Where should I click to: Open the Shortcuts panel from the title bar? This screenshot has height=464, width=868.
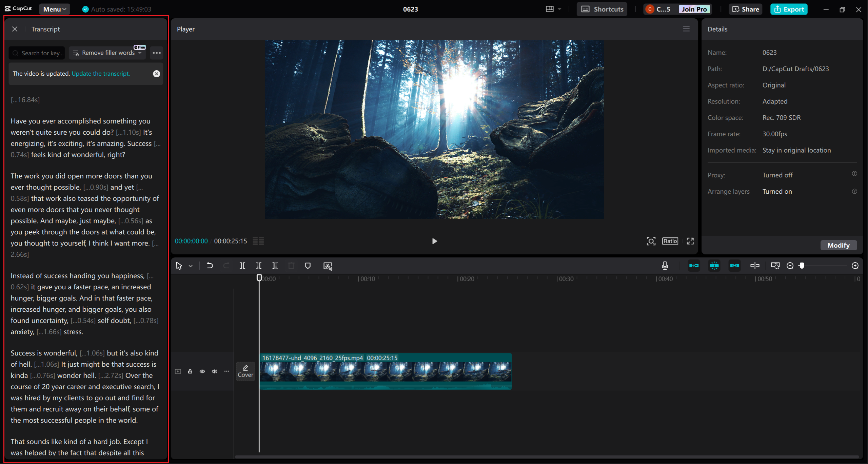tap(602, 9)
